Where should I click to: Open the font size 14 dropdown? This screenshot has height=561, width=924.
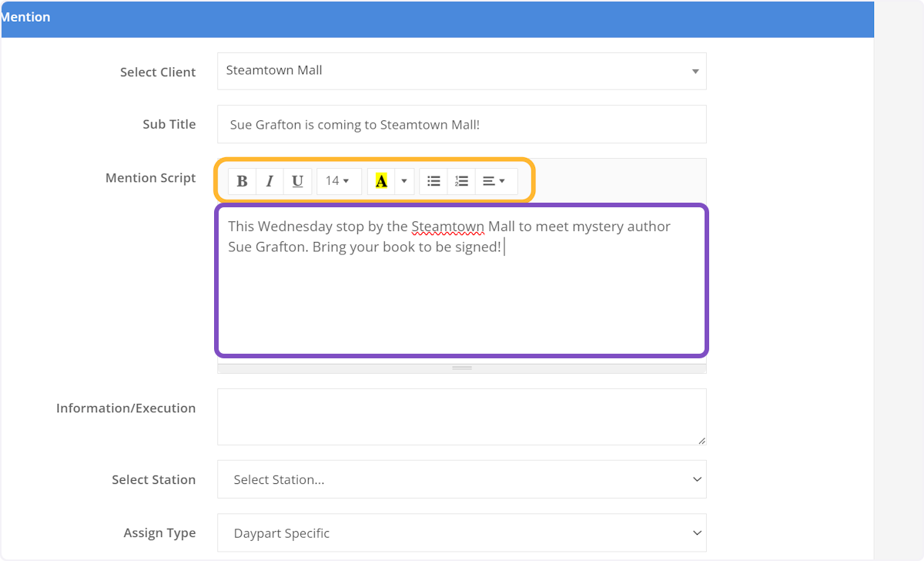click(x=337, y=181)
